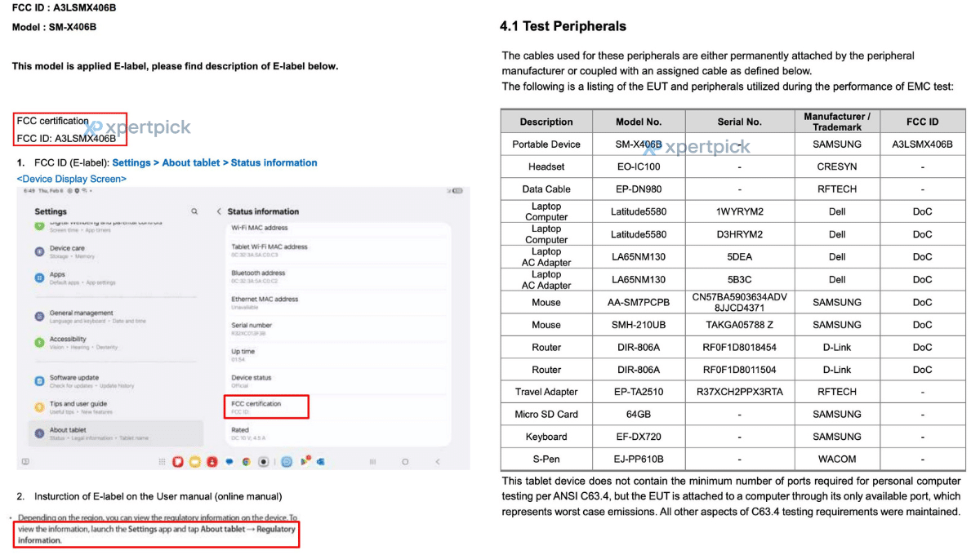
Task: Tap the Device care icon
Action: pos(39,251)
